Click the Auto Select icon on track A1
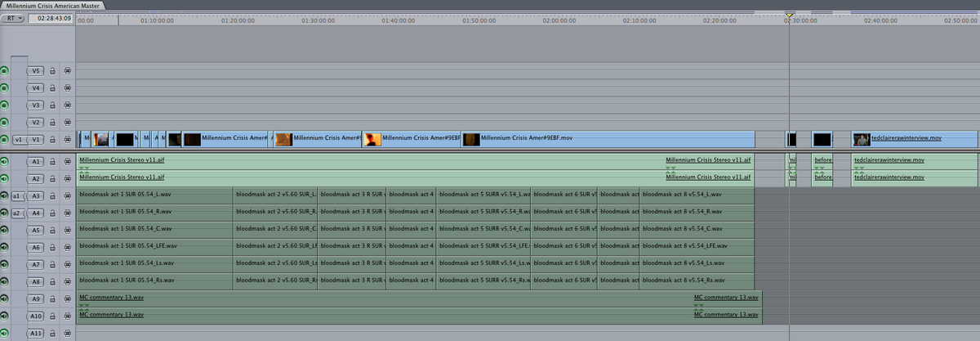This screenshot has height=341, width=980. point(68,162)
